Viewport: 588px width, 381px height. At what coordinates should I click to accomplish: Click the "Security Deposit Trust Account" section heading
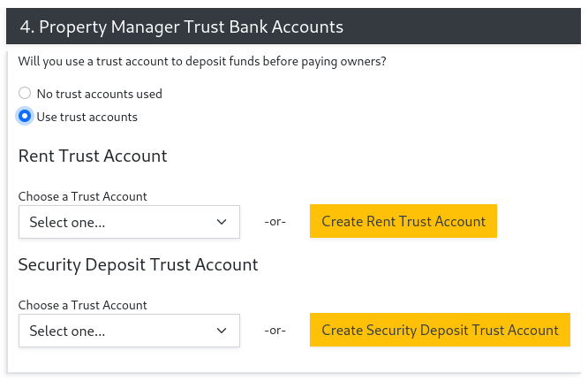click(x=138, y=264)
